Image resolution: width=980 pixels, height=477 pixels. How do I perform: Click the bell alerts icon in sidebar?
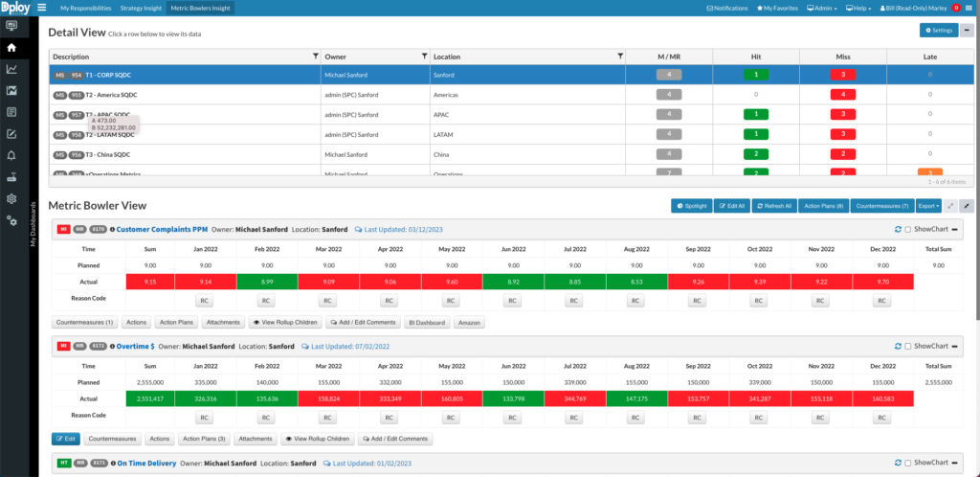click(11, 155)
